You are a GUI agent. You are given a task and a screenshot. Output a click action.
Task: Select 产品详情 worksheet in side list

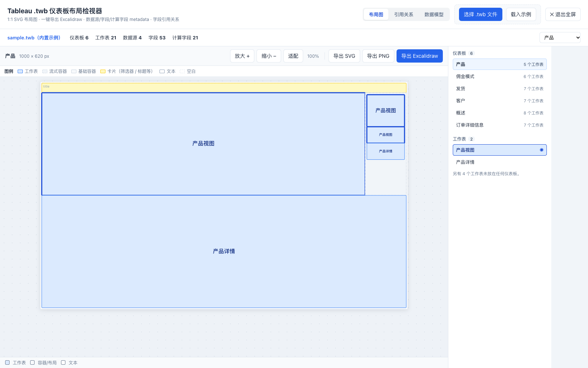click(499, 162)
